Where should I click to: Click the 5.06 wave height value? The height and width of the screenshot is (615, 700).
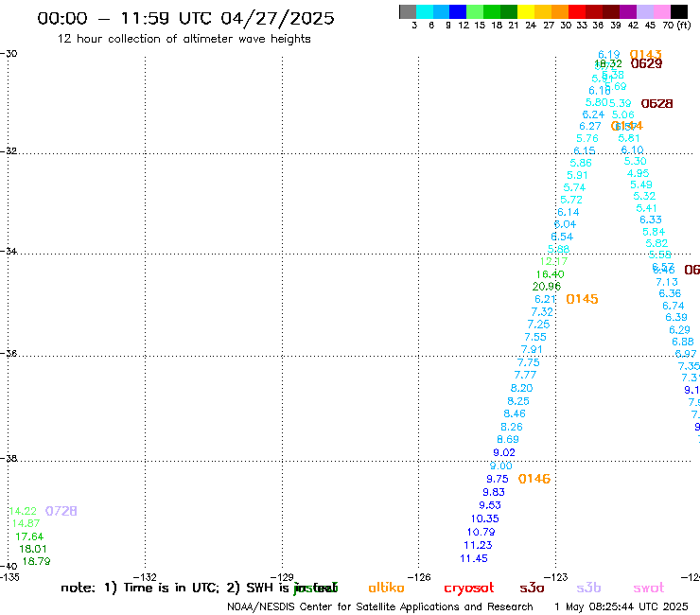point(623,114)
